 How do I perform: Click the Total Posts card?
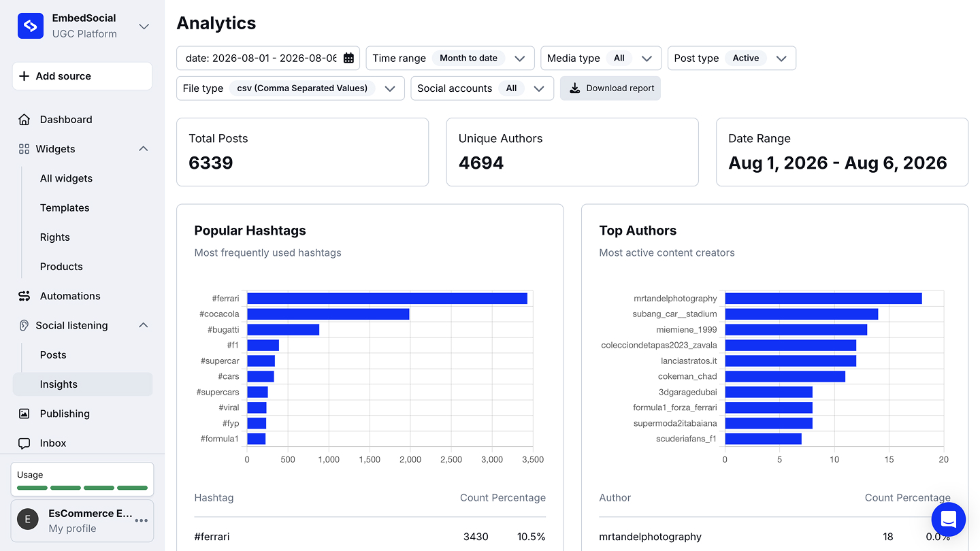(302, 152)
